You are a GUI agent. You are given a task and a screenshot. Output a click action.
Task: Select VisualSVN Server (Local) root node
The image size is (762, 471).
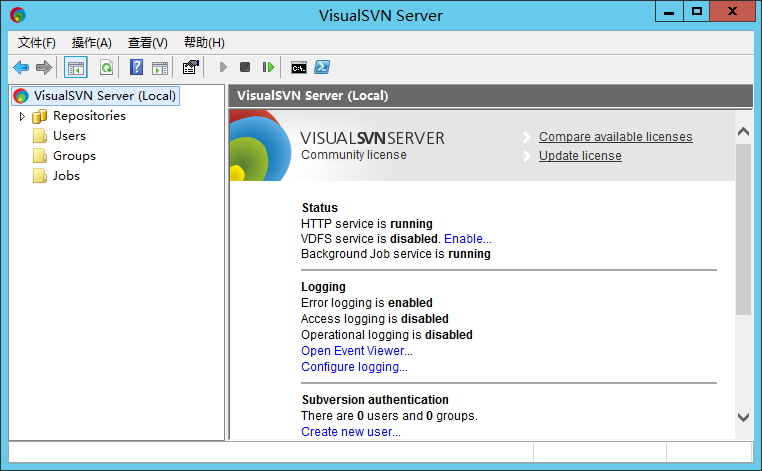pos(104,96)
